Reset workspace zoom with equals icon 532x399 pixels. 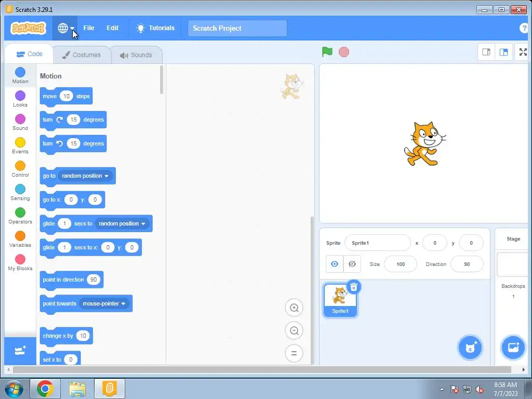294,353
